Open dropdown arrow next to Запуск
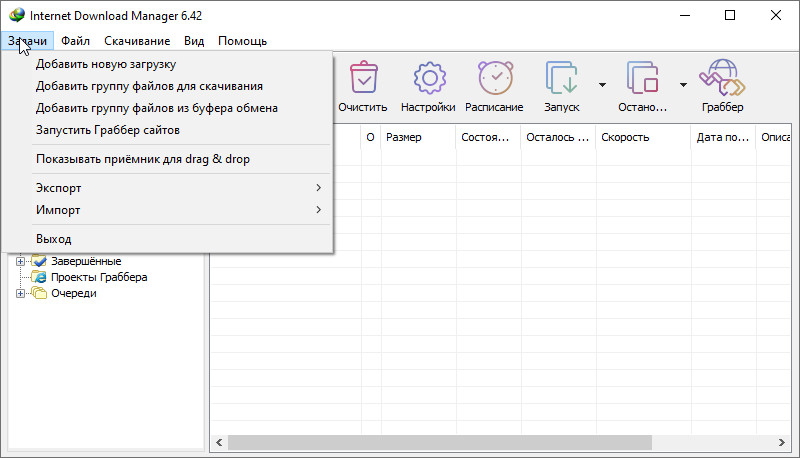The width and height of the screenshot is (800, 458). (x=602, y=85)
